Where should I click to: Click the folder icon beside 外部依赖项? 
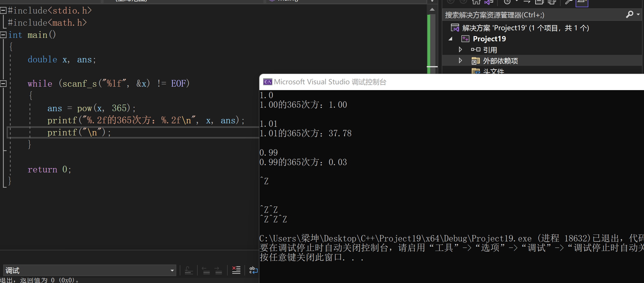pyautogui.click(x=475, y=61)
